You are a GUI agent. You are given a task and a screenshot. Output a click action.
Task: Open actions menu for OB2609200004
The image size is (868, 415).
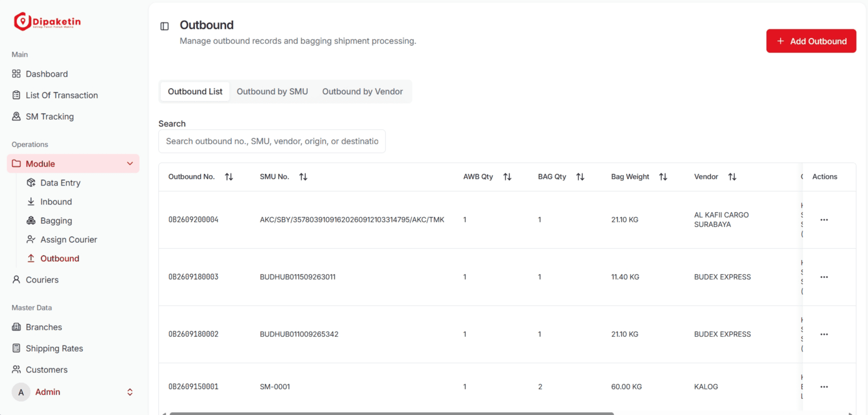824,220
